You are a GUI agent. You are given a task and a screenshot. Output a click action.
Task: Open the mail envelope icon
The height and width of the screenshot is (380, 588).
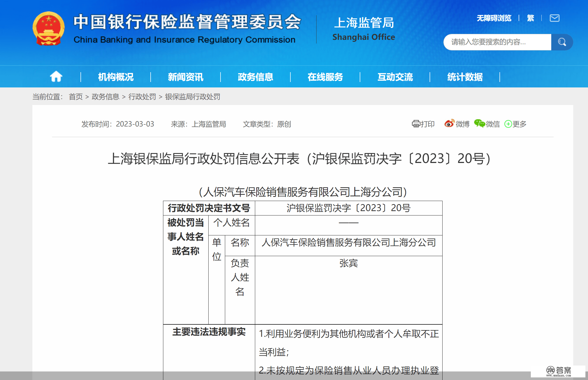click(554, 18)
